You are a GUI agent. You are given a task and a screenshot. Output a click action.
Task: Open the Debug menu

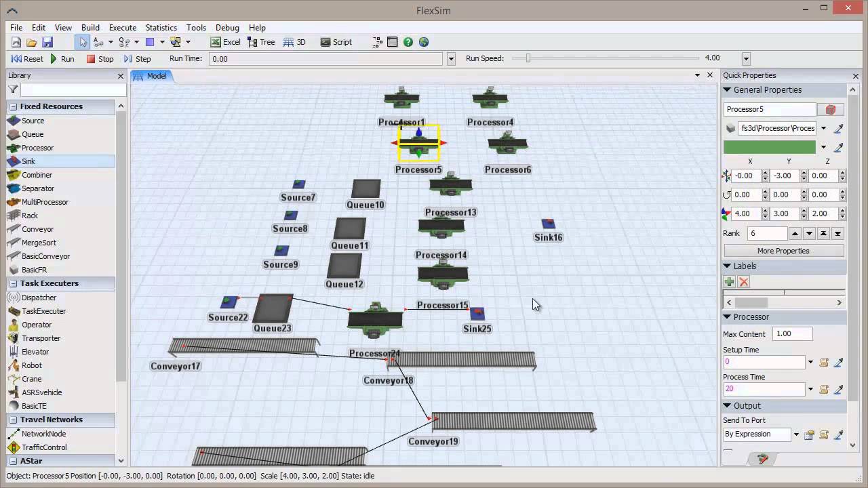[x=227, y=28]
